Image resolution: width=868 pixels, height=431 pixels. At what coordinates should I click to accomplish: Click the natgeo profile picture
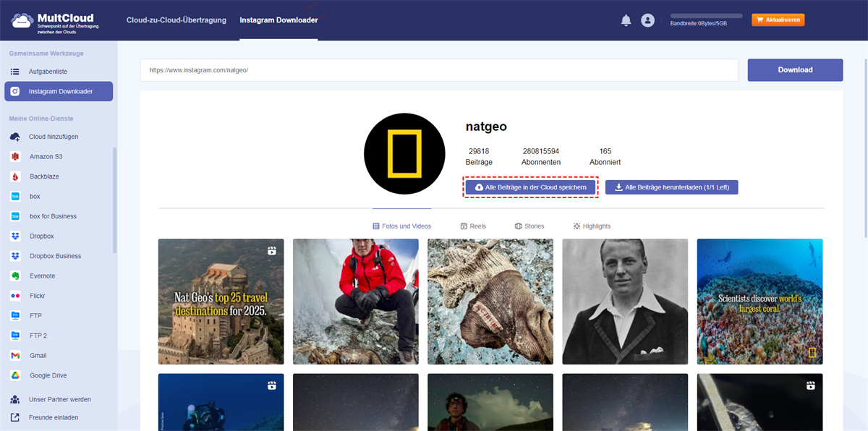(404, 154)
